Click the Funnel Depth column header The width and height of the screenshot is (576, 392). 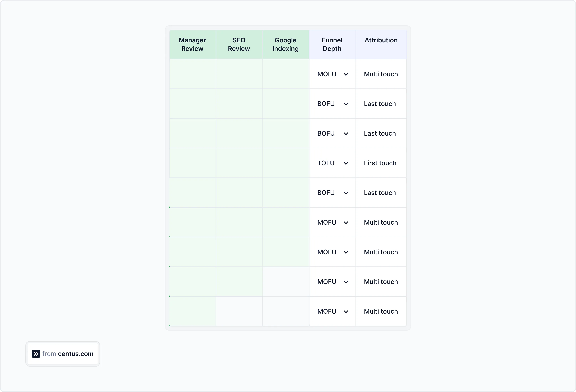tap(332, 44)
